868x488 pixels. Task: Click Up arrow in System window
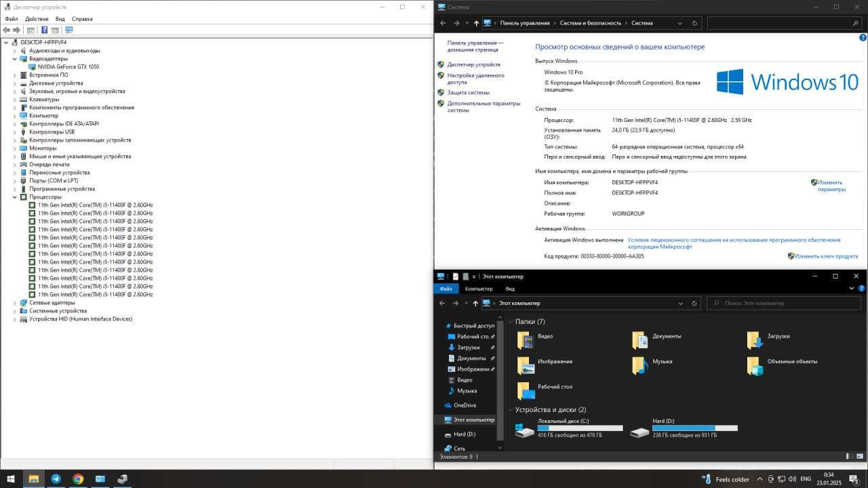[476, 23]
